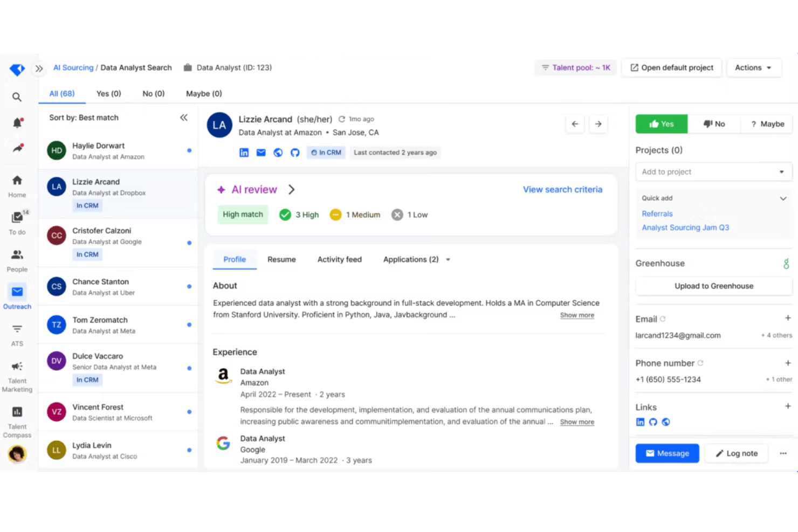Viewport: 798px width, 532px height.
Task: Open the search icon in left sidebar
Action: [17, 97]
